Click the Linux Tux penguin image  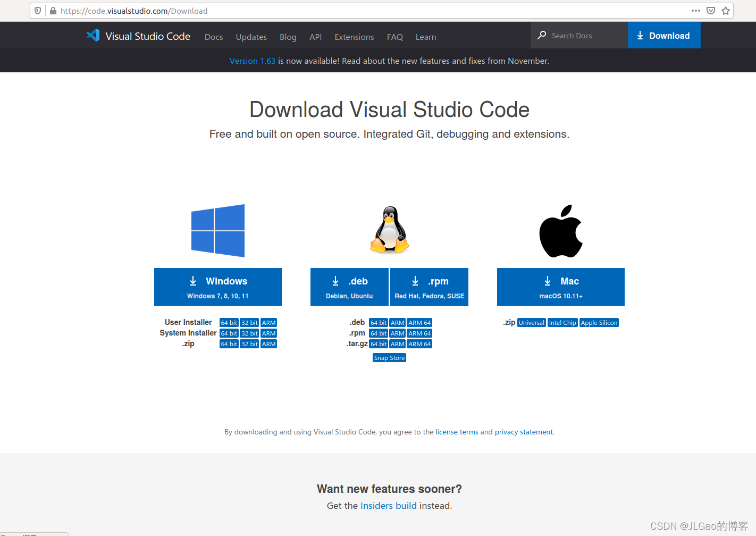pos(390,229)
